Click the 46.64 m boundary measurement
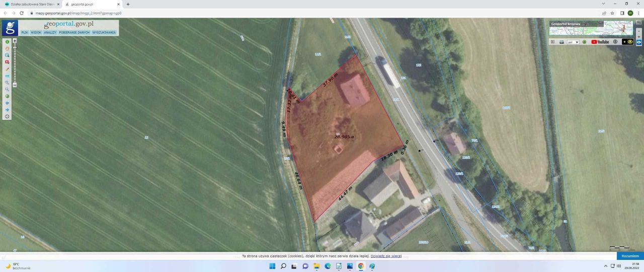The height and width of the screenshot is (272, 644). click(298, 181)
